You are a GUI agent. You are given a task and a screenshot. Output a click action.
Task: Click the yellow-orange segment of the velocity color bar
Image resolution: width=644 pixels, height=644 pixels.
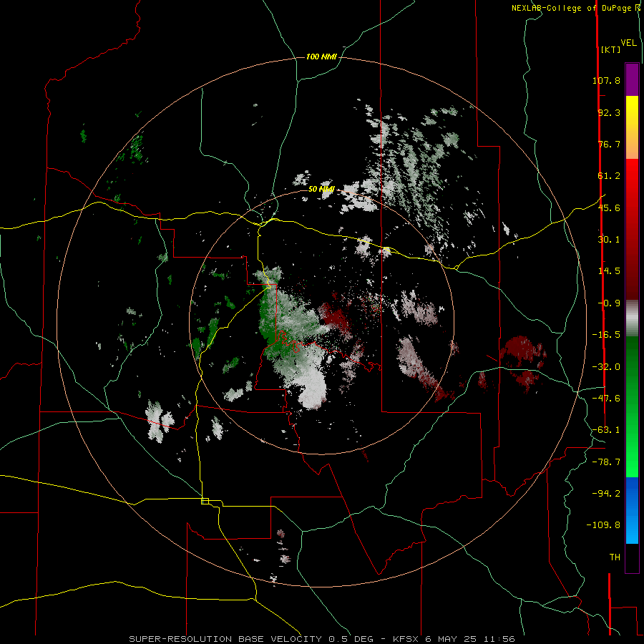point(632,127)
